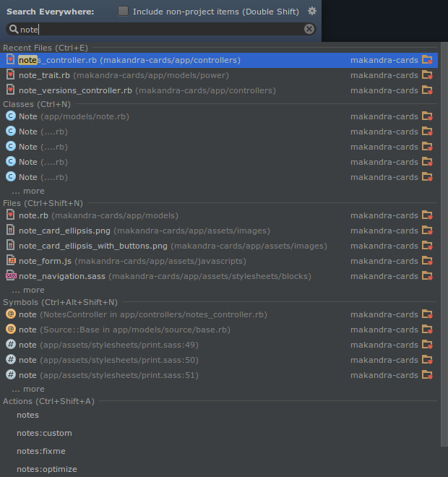Click the module folder icon on note.rb row

click(427, 215)
